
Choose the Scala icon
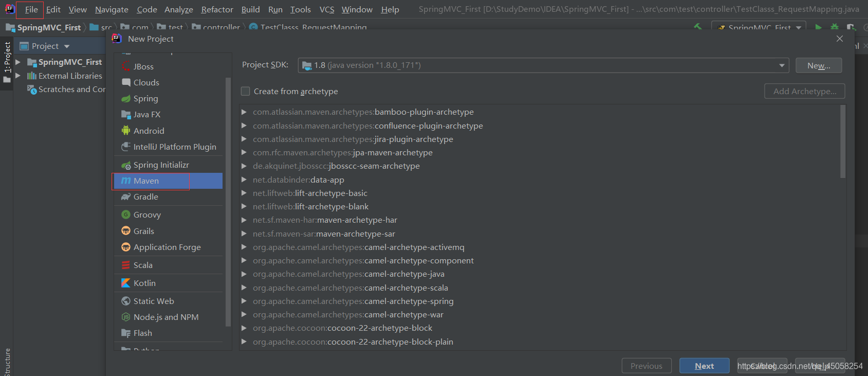126,265
